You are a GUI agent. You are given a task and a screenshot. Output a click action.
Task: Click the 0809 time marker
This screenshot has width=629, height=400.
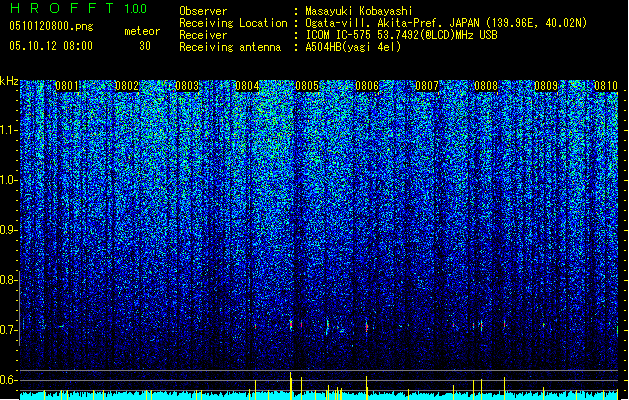pos(546,86)
